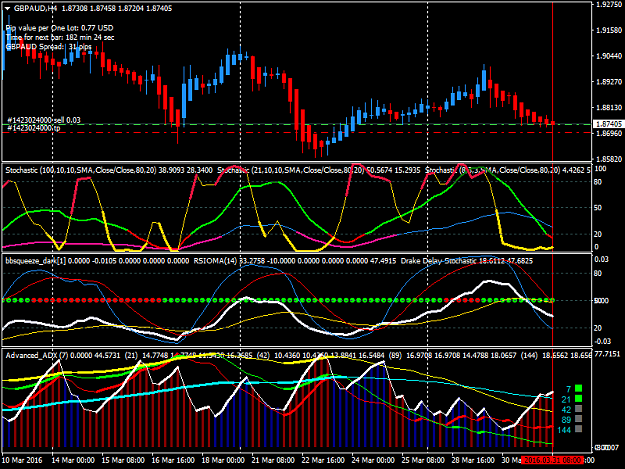Click the ADX legend number 21
625x469 pixels.
[x=566, y=399]
